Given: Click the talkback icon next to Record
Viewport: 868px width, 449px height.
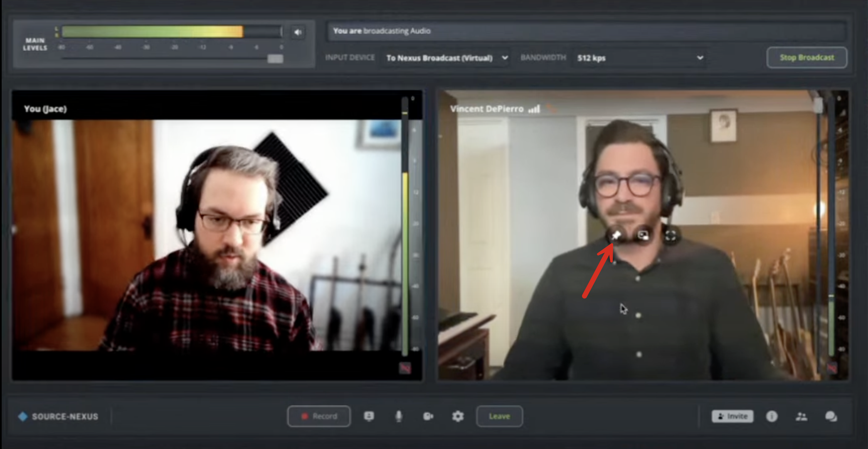Looking at the screenshot, I should [369, 416].
